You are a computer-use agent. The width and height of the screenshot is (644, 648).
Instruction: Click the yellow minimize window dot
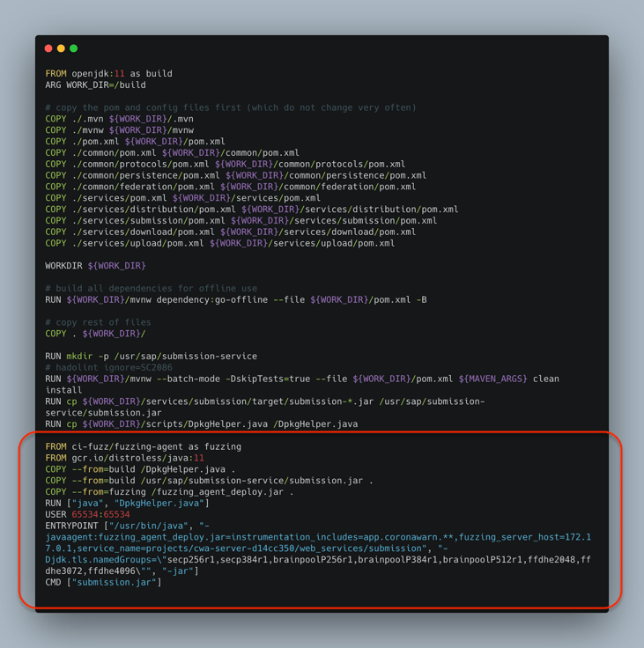(61, 48)
